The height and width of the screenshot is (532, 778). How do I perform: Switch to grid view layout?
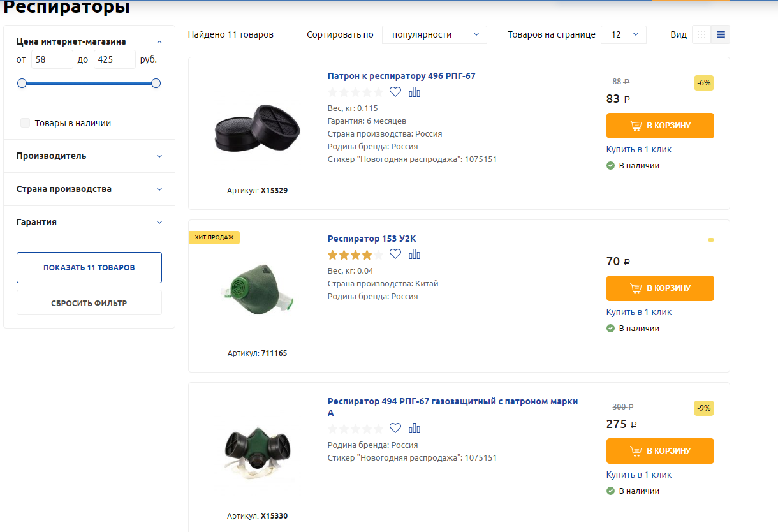(x=701, y=34)
